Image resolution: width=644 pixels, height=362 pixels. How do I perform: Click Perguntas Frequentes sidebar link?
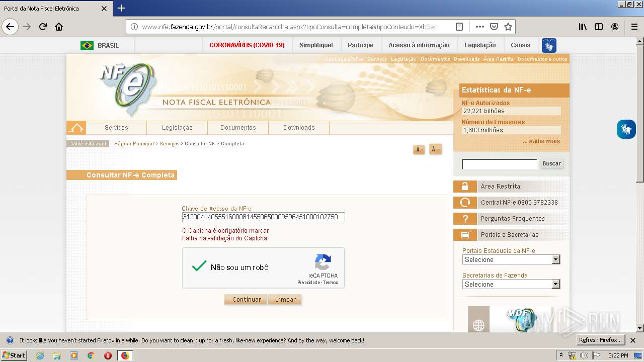(513, 219)
